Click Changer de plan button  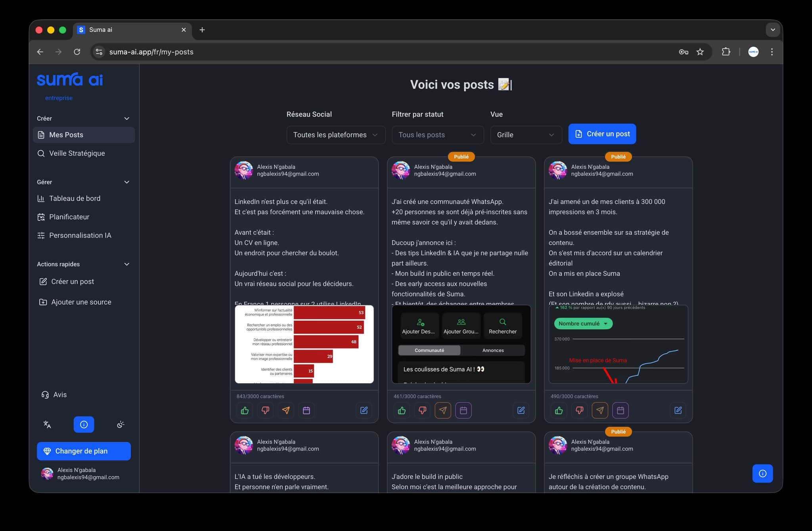(84, 451)
